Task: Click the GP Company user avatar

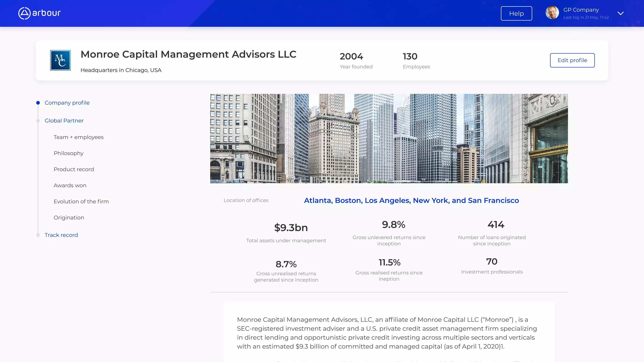Action: click(552, 13)
